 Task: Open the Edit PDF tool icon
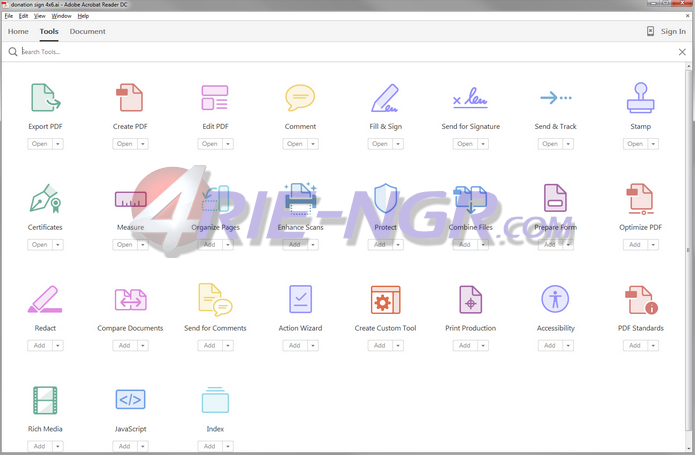215,97
